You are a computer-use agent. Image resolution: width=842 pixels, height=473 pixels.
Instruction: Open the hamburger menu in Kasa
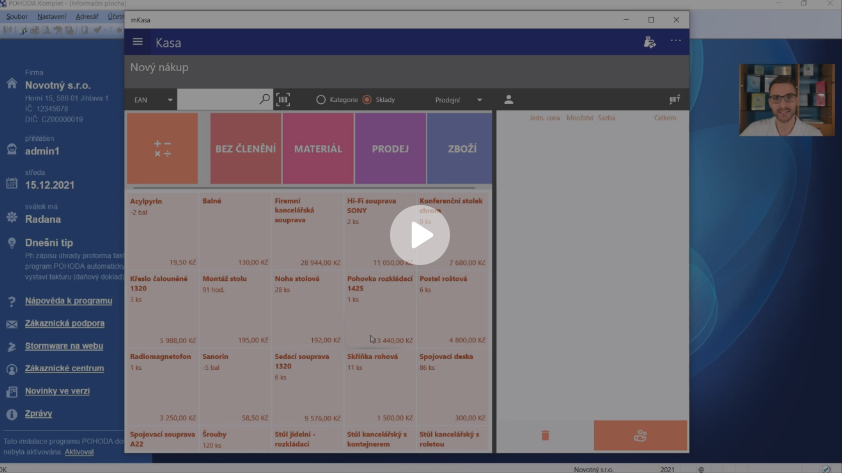[x=138, y=42]
